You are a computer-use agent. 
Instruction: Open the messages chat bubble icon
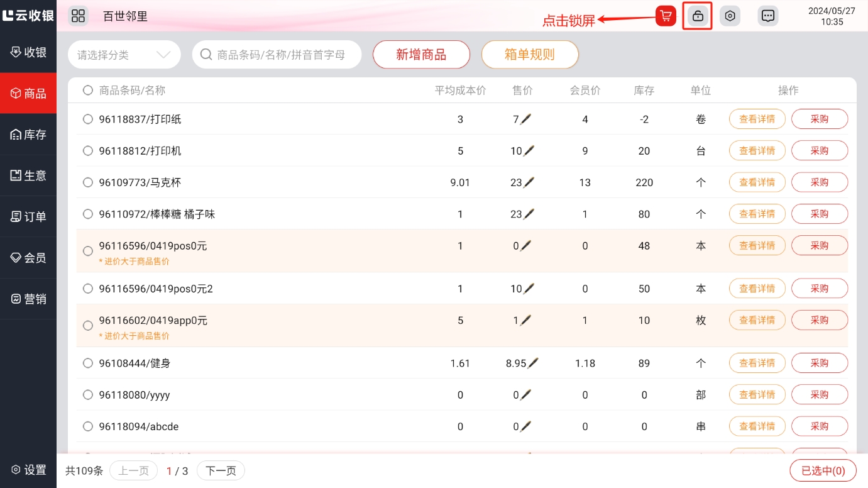(x=767, y=16)
